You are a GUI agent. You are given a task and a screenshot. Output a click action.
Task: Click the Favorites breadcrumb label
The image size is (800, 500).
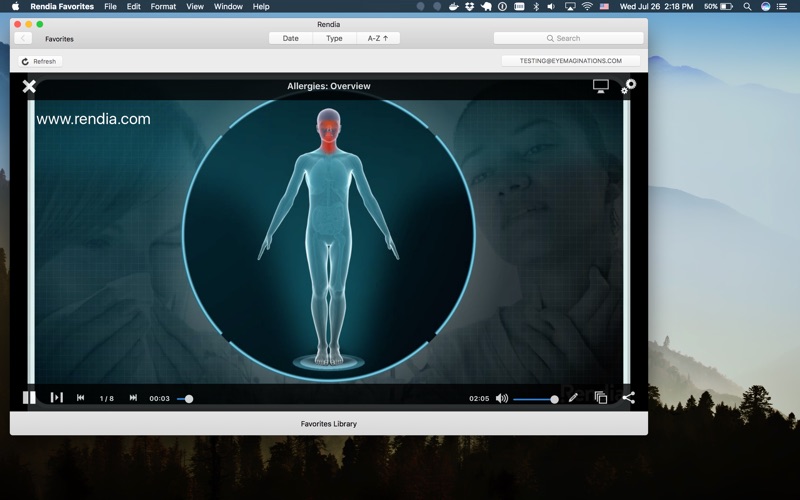[x=59, y=39]
